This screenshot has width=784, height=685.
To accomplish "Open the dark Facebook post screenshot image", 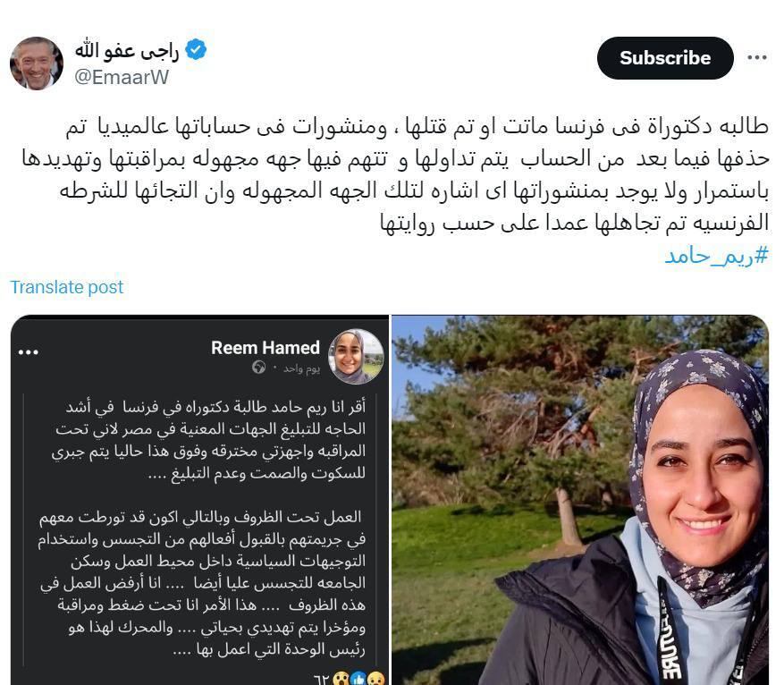I will click(x=199, y=500).
